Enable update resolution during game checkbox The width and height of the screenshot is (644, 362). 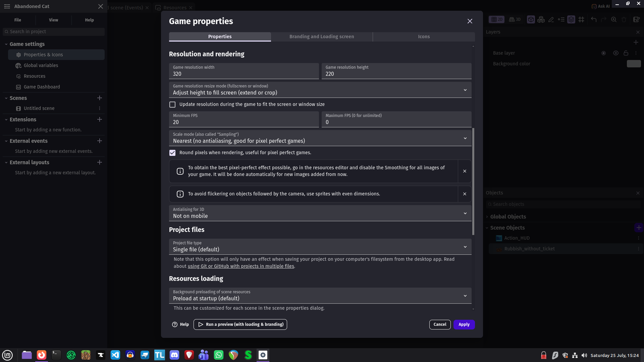click(x=172, y=105)
